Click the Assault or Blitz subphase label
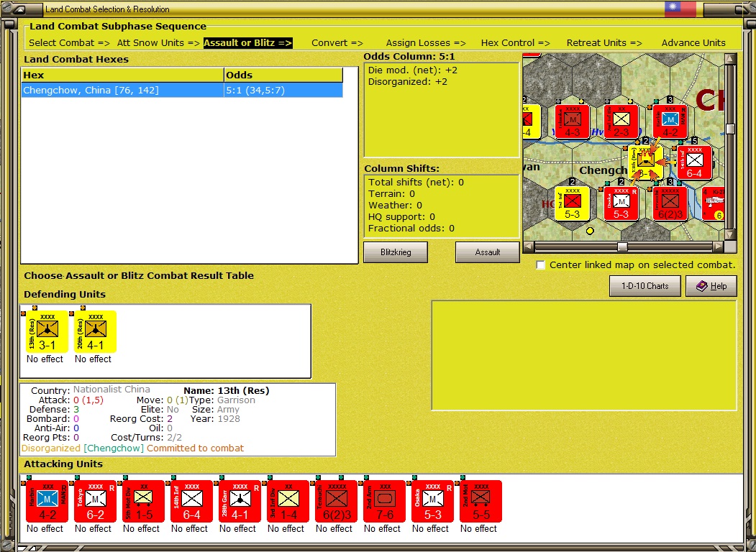Image resolution: width=756 pixels, height=552 pixels. click(248, 43)
